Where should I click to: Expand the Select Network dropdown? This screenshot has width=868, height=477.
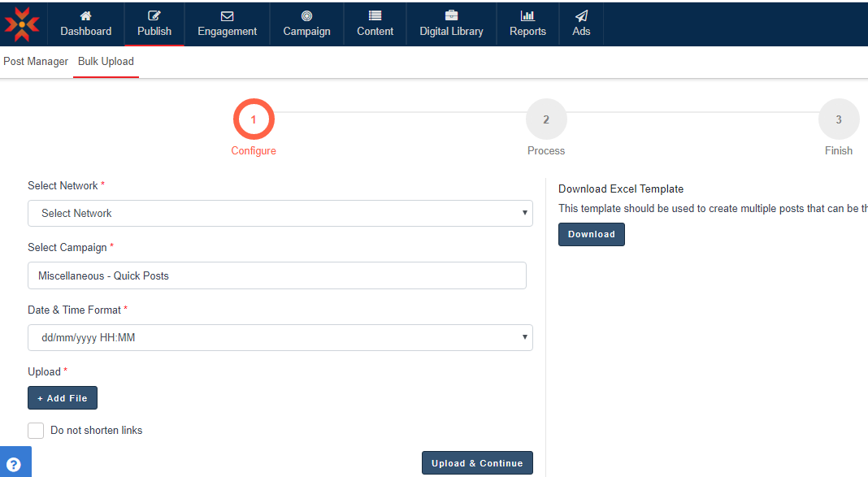280,213
